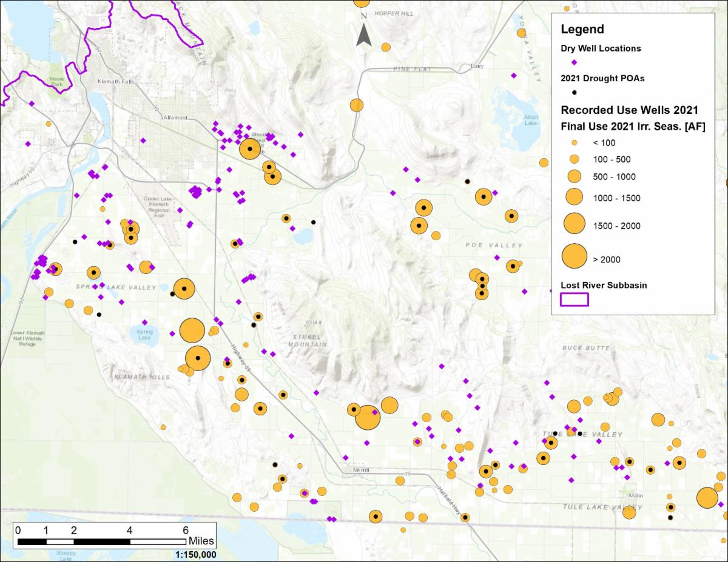Select the '> 2000' largest legend circle

pos(574,256)
